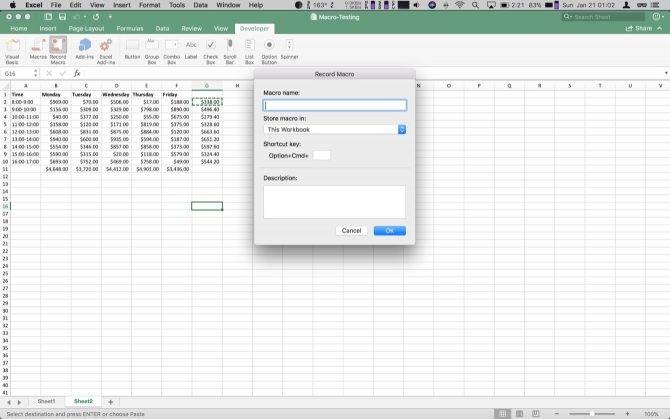Insert a Label form control
670x419 pixels.
[x=191, y=49]
